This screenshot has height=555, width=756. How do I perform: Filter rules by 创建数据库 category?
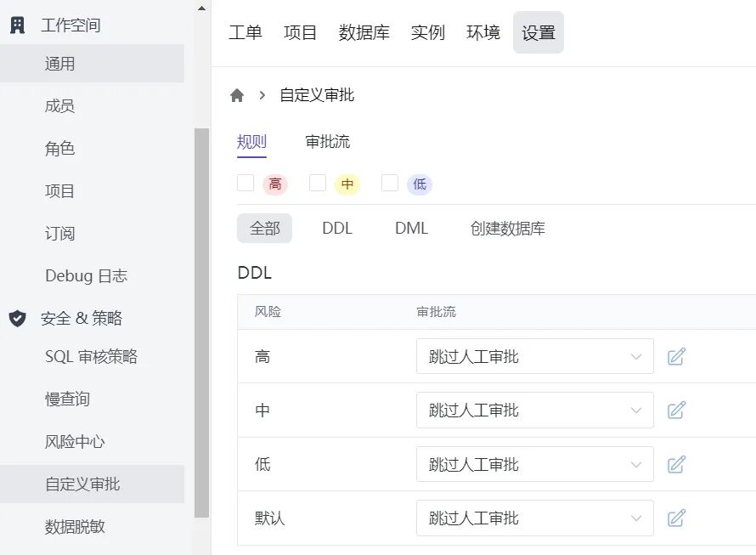[508, 229]
